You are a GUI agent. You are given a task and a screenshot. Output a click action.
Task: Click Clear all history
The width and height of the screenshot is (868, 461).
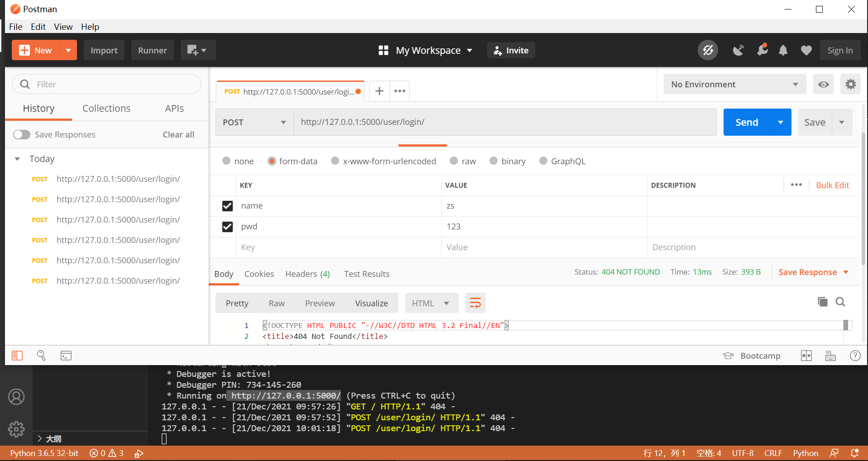pyautogui.click(x=178, y=134)
